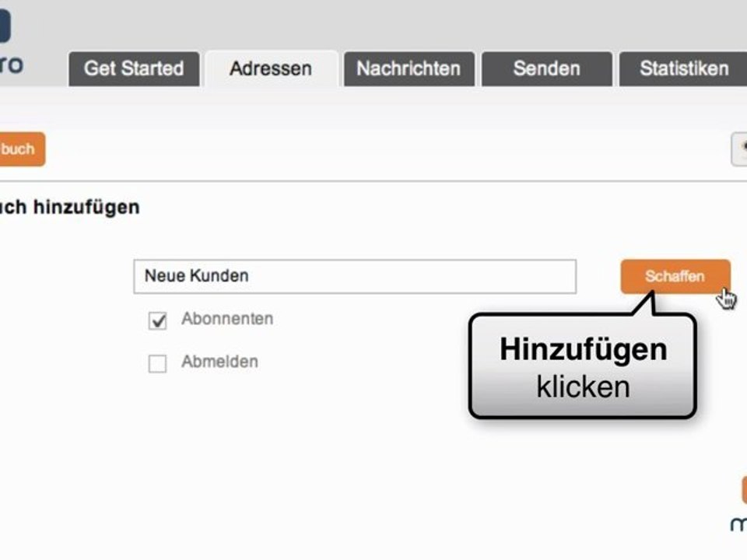Click the Abmelden label text
The width and height of the screenshot is (747, 560).
coord(219,362)
